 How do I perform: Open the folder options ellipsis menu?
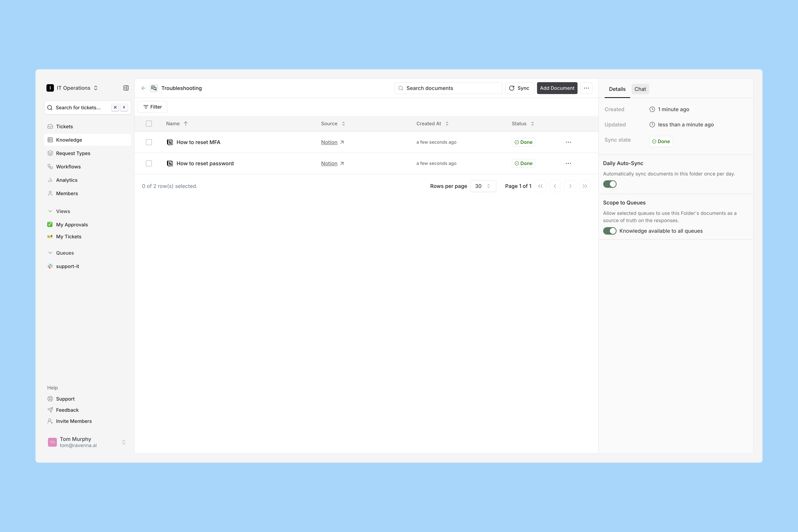tap(586, 88)
